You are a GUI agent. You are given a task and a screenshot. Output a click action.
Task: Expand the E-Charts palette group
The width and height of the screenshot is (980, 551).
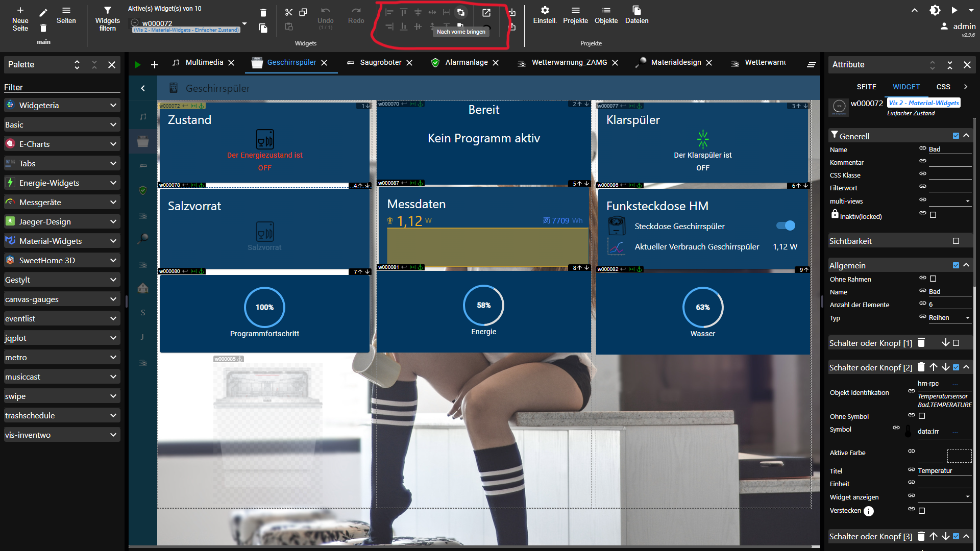tap(62, 144)
